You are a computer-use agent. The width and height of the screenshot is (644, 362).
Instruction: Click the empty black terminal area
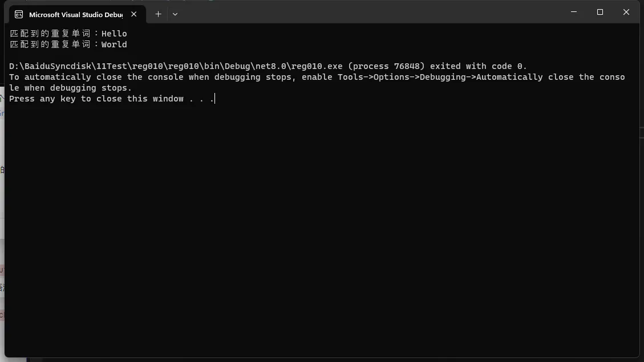tap(322, 230)
